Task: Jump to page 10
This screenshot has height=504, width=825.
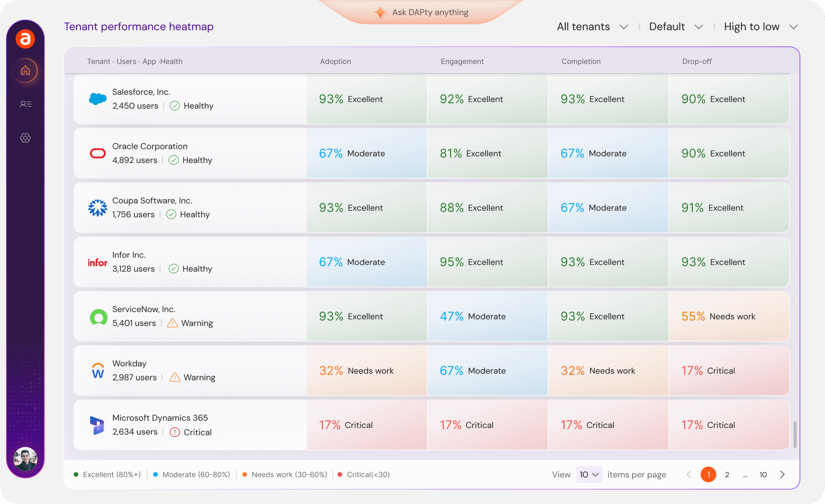Action: (x=763, y=475)
